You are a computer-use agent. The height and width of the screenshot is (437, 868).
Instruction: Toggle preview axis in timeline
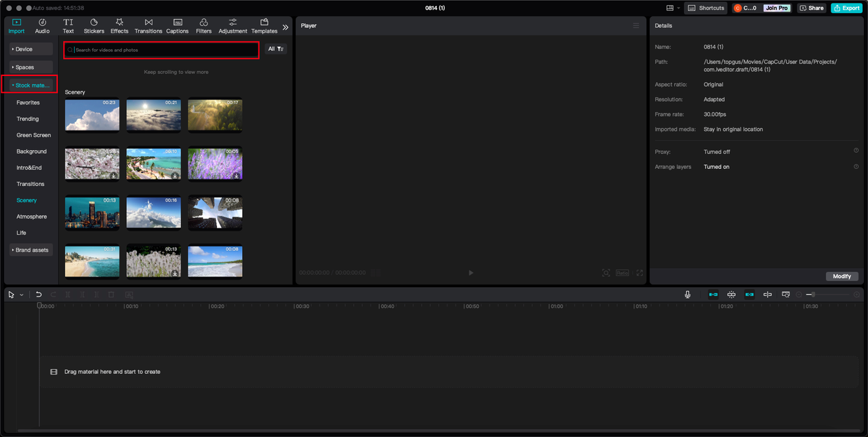point(768,294)
